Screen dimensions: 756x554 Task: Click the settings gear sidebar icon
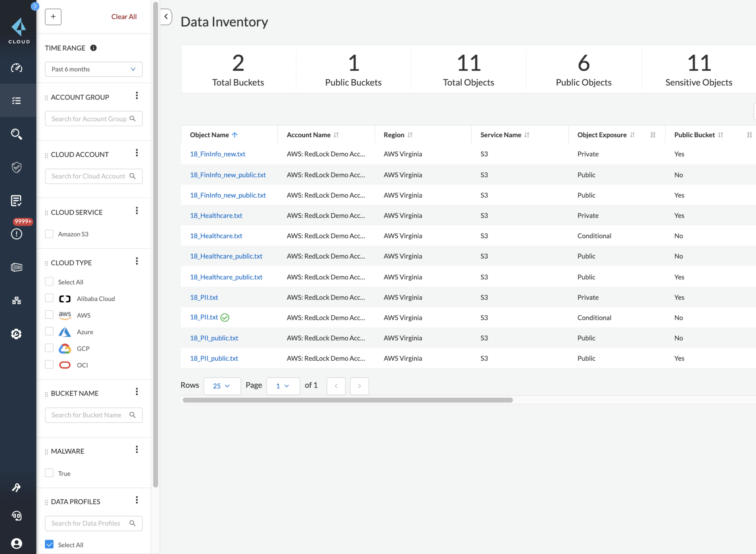click(x=16, y=334)
